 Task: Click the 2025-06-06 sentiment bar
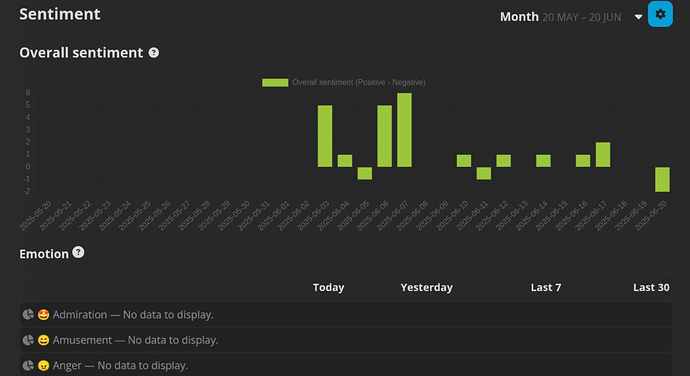point(385,136)
